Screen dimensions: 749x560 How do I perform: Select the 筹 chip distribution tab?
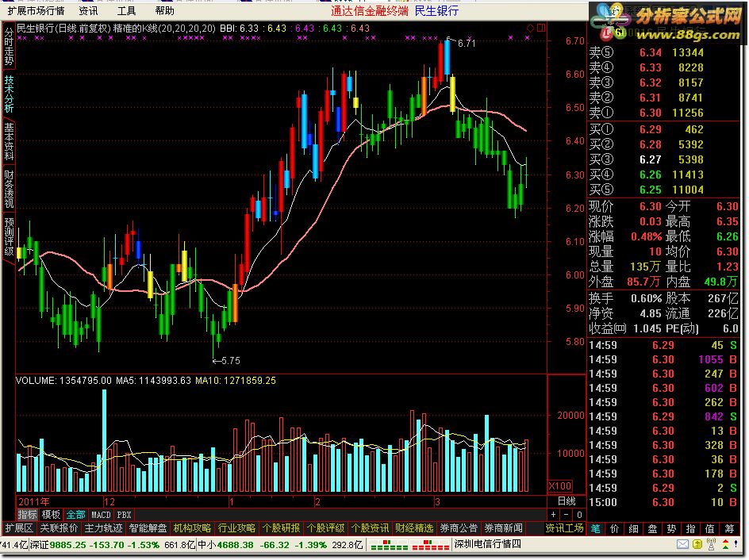pyautogui.click(x=729, y=528)
